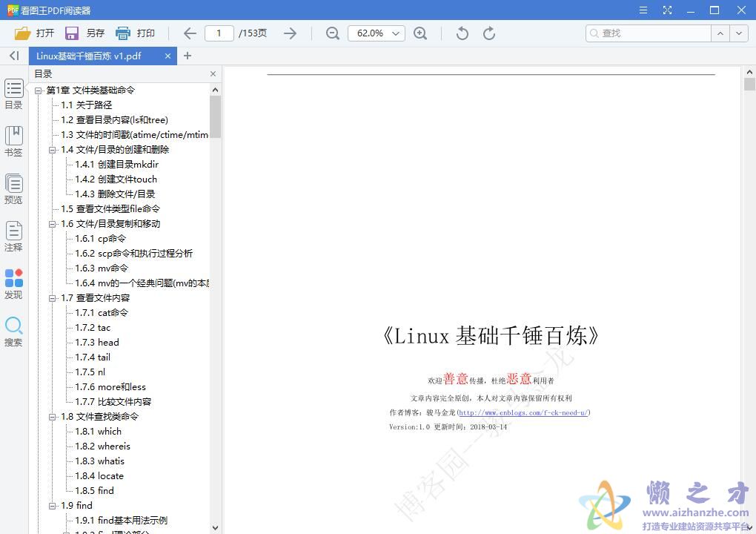Viewport: 756px width, 534px height.
Task: Open the 搜索 search panel in sidebar
Action: [x=13, y=332]
